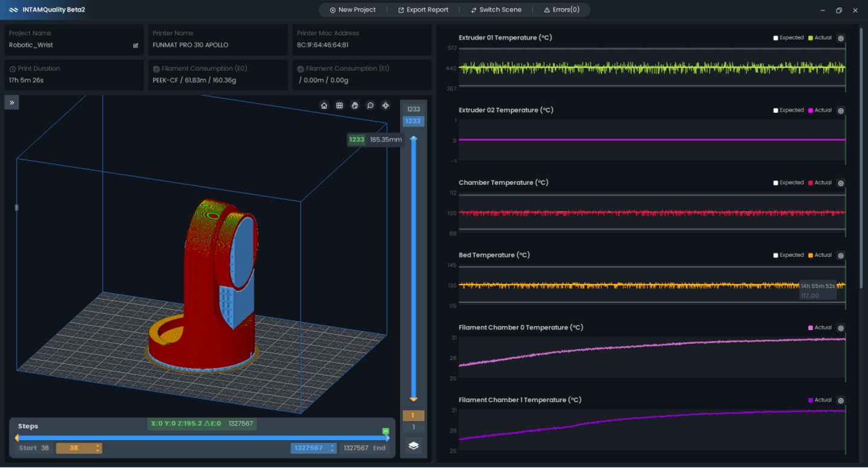Viewport: 868px width, 468px height.
Task: Open Switch Scene from top menu
Action: pos(496,10)
